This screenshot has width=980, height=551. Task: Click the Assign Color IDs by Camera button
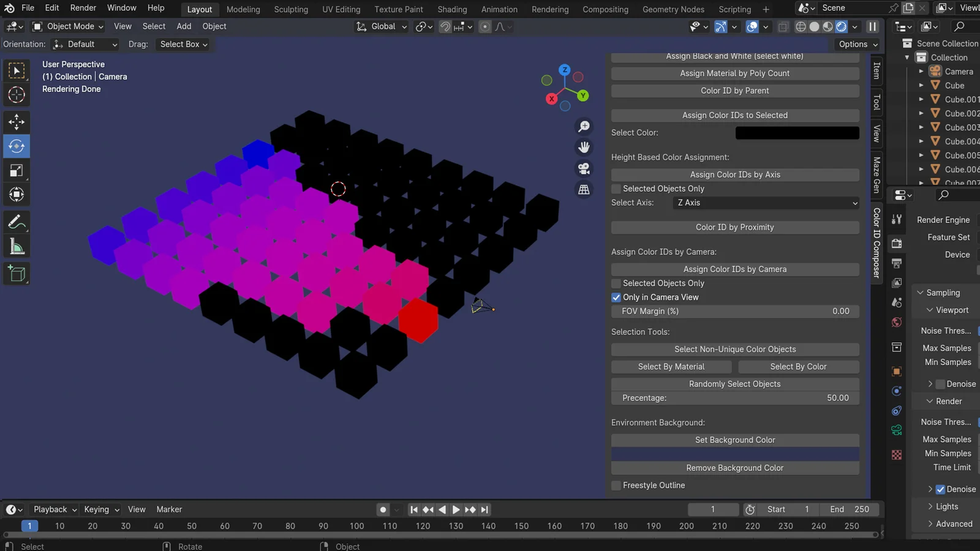click(x=734, y=269)
